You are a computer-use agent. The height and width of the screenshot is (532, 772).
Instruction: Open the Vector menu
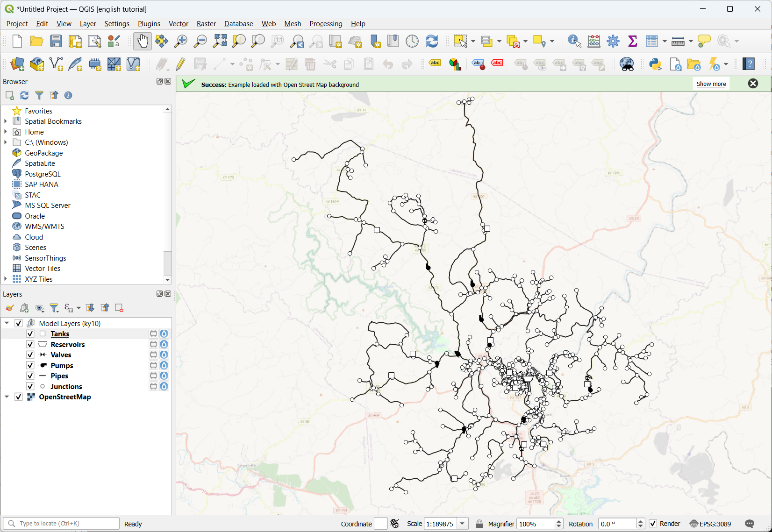(x=178, y=24)
